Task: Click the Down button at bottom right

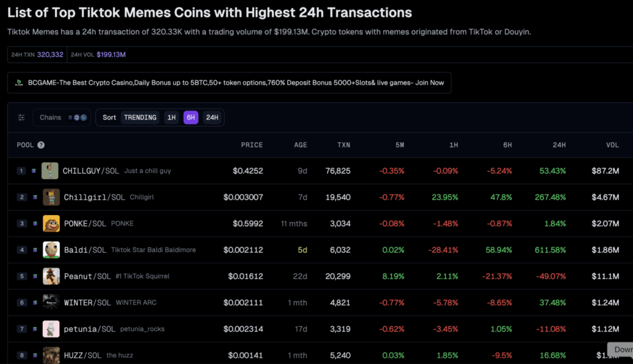Action: pyautogui.click(x=621, y=349)
